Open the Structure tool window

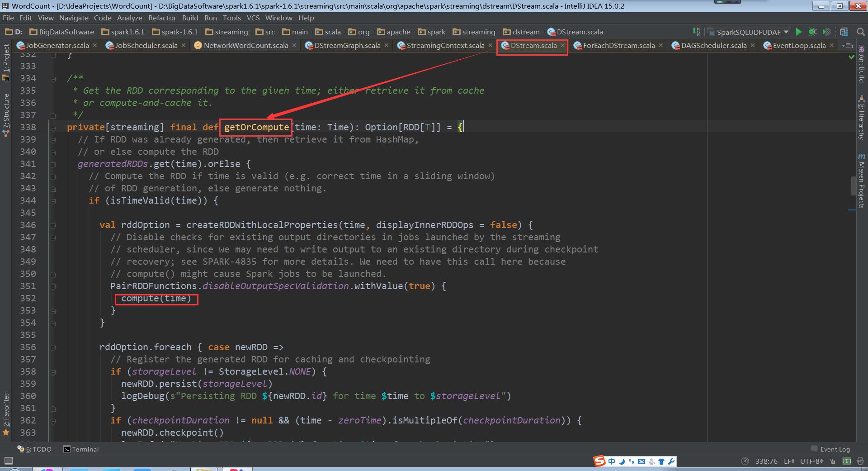tap(6, 115)
